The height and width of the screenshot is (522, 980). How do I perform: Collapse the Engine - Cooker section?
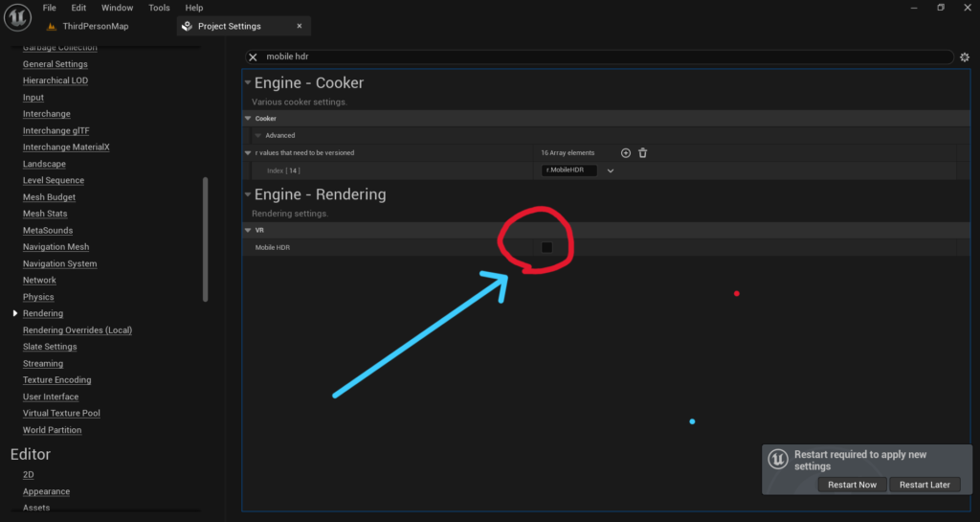tap(248, 82)
